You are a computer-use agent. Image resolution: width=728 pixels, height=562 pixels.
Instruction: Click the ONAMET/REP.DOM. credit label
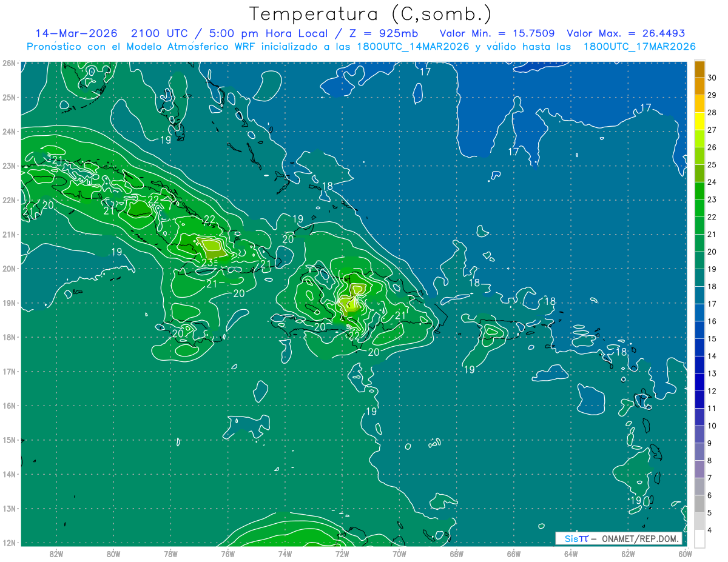(x=641, y=539)
